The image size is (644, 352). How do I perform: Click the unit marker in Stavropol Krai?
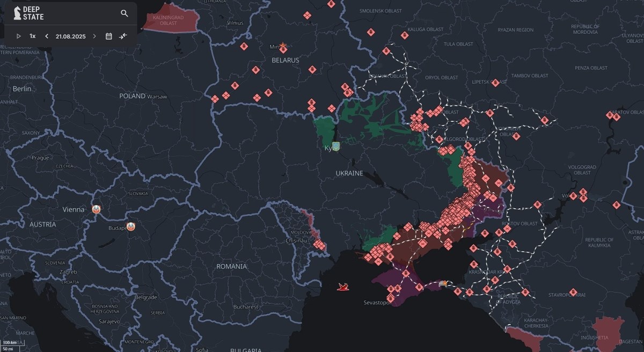(573, 292)
